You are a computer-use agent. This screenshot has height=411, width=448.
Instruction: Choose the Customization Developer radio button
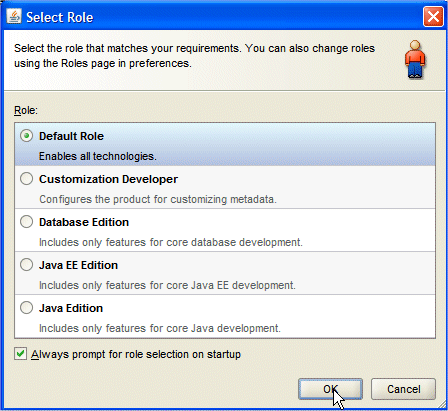(26, 179)
